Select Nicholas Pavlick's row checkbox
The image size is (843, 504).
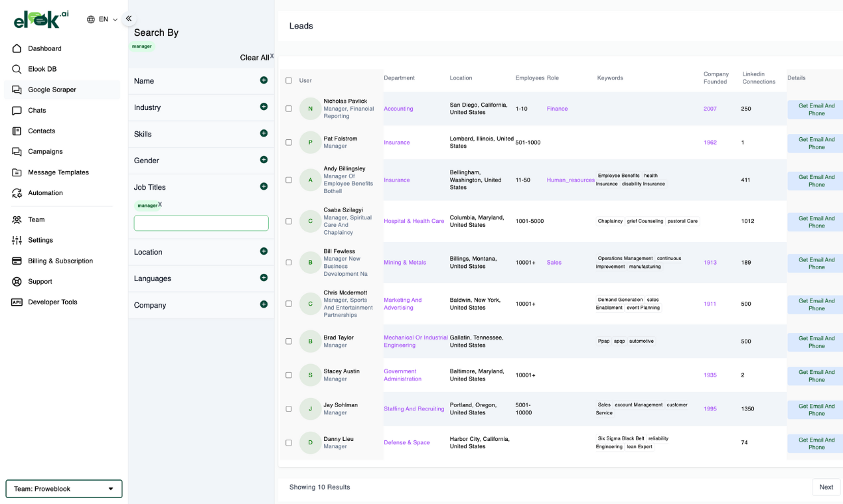point(289,109)
